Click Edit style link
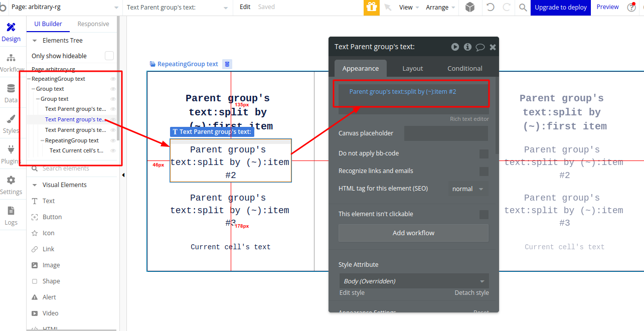644x331 pixels. point(352,293)
